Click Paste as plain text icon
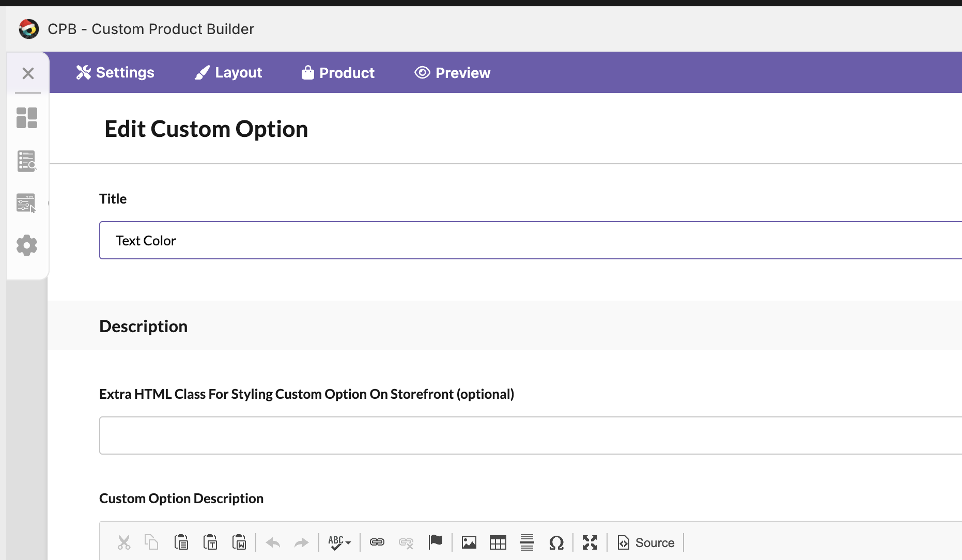 coord(210,542)
